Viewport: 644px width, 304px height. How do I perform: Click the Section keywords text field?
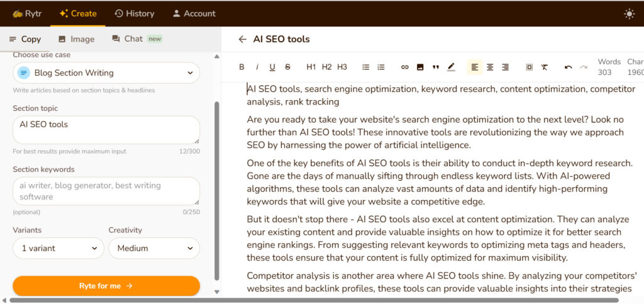106,191
